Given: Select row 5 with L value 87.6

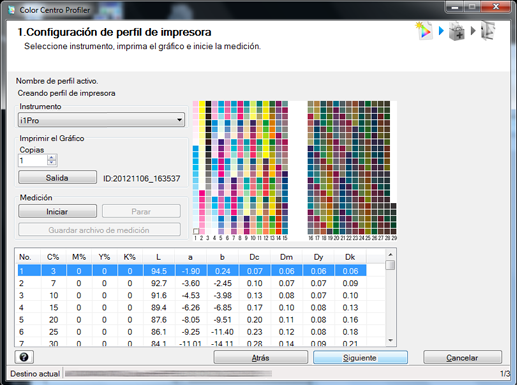Looking at the screenshot, I should click(x=192, y=320).
